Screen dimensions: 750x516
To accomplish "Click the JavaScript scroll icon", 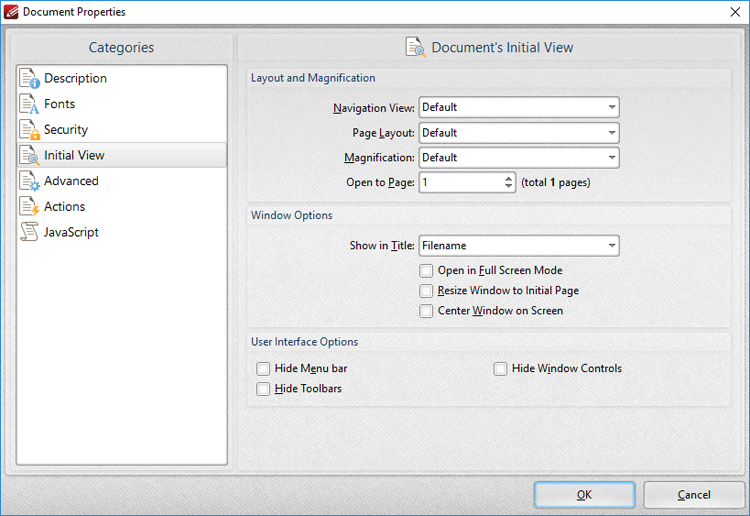I will click(x=30, y=232).
